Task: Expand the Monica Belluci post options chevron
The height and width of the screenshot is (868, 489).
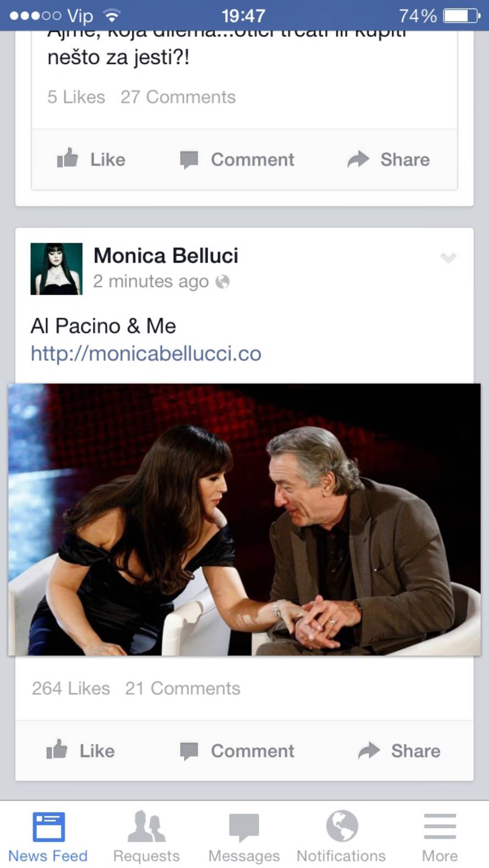Action: coord(448,258)
